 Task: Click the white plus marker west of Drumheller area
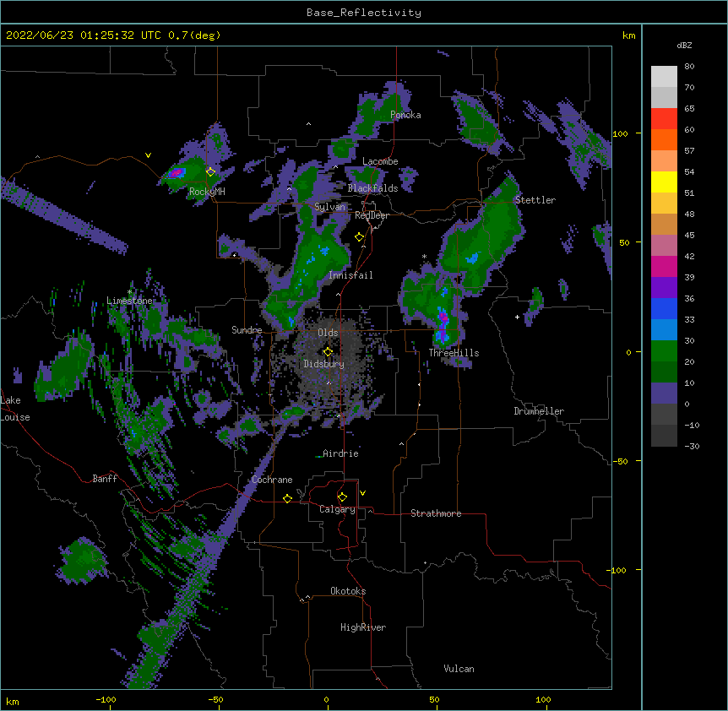pos(517,317)
